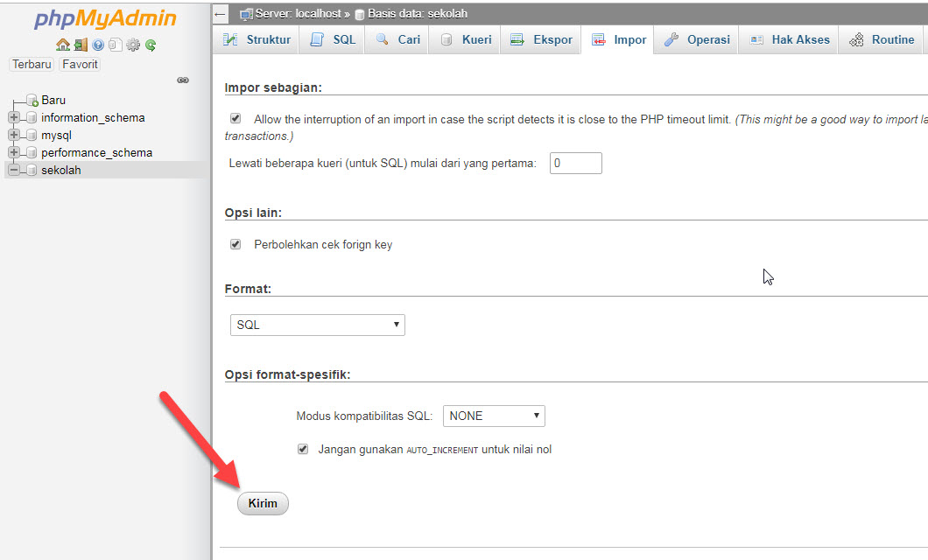Open panel settings with the gear icon

pyautogui.click(x=132, y=44)
